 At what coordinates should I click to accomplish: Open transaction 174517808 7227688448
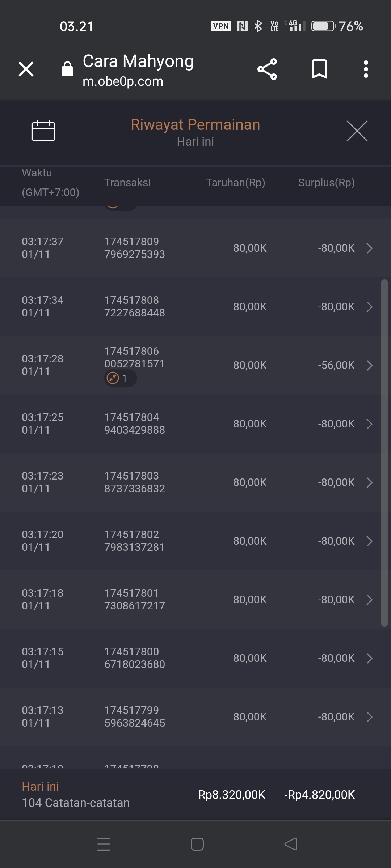point(134,306)
